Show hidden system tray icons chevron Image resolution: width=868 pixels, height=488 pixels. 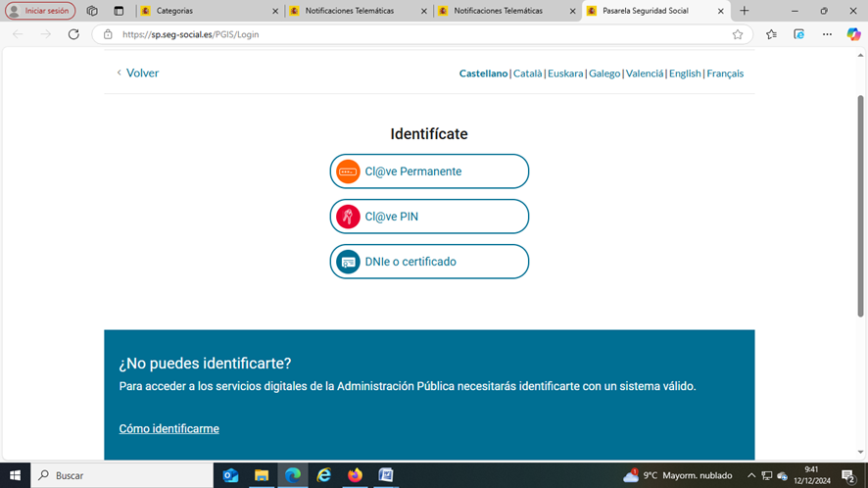(x=751, y=475)
